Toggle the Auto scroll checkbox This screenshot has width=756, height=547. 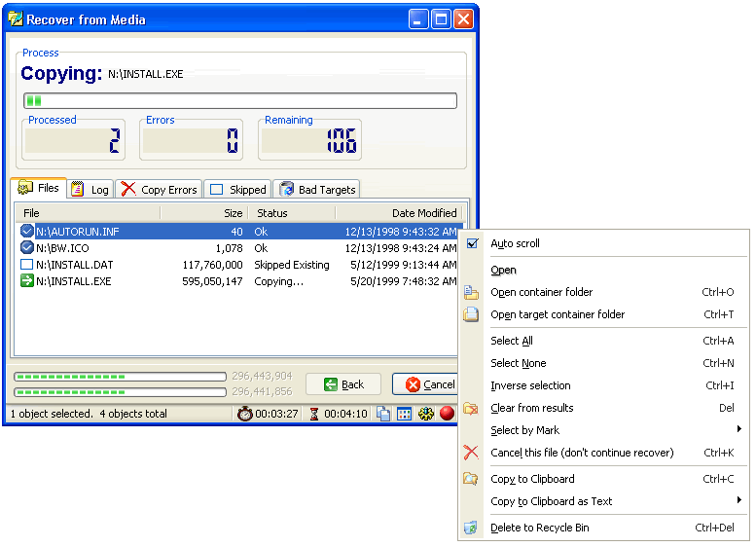pyautogui.click(x=473, y=243)
